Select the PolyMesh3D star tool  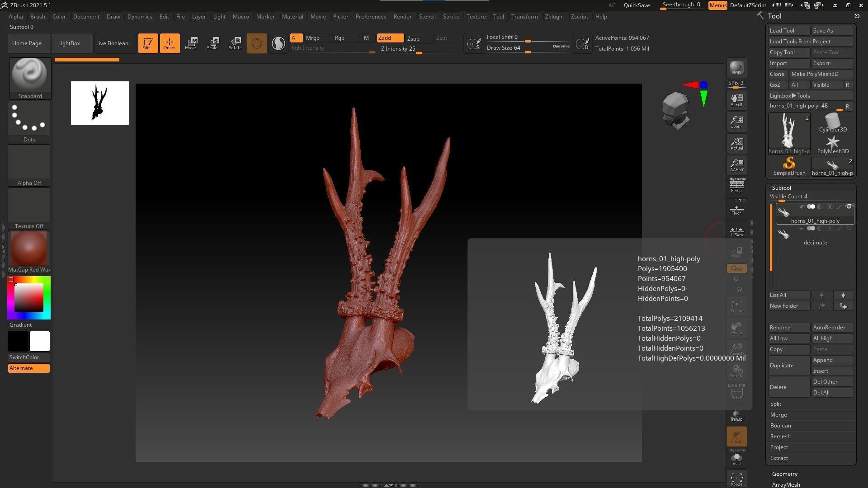(x=832, y=145)
